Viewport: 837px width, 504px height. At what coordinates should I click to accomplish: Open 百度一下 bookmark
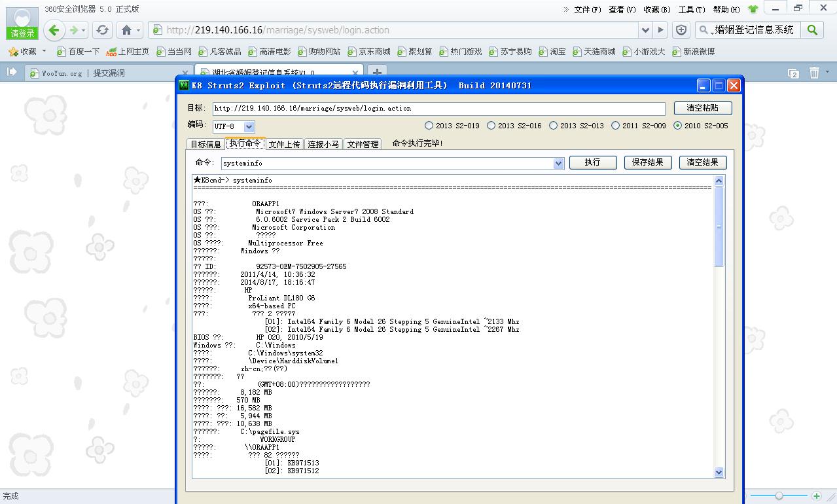[78, 51]
